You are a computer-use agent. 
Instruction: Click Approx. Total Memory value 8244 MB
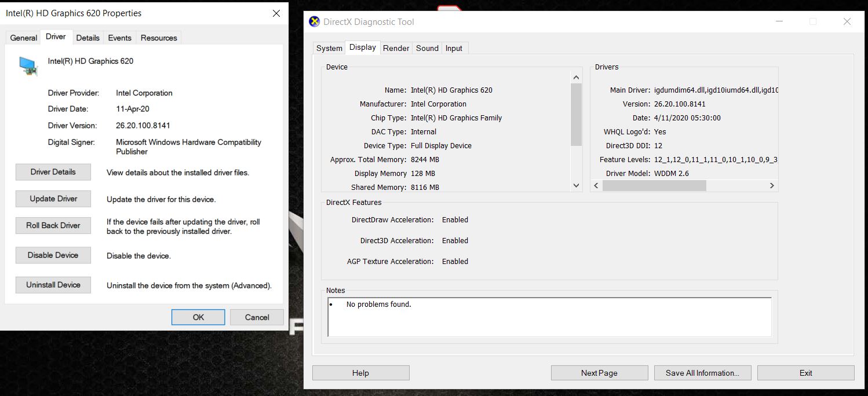coord(425,159)
